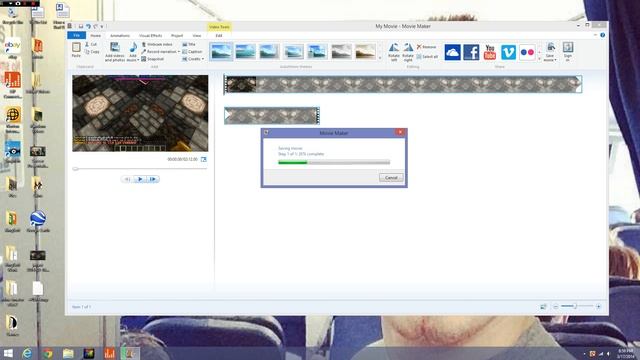Image resolution: width=640 pixels, height=360 pixels.
Task: Click the thumbnail size icon in status bar
Action: click(543, 307)
